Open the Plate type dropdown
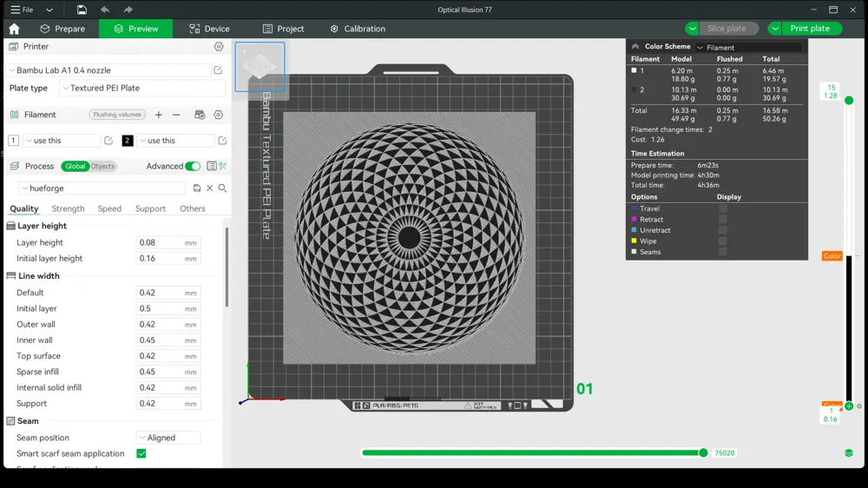868x488 pixels. tap(142, 88)
